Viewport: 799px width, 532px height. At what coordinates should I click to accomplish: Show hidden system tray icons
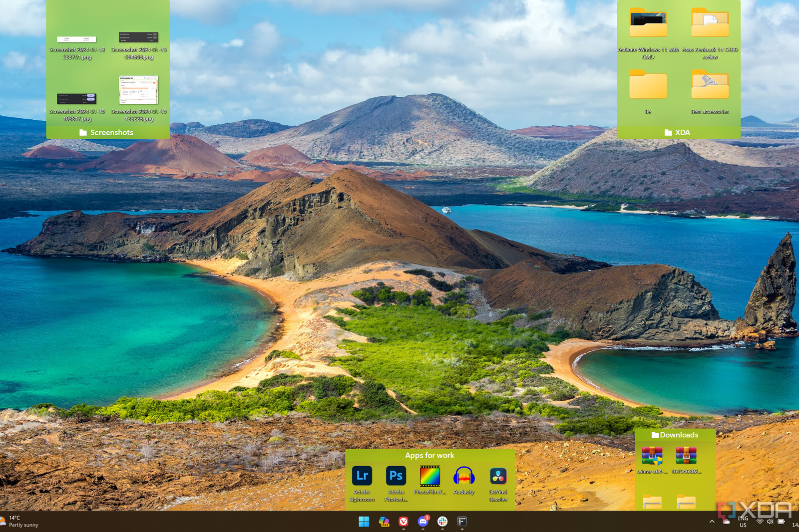pos(712,522)
